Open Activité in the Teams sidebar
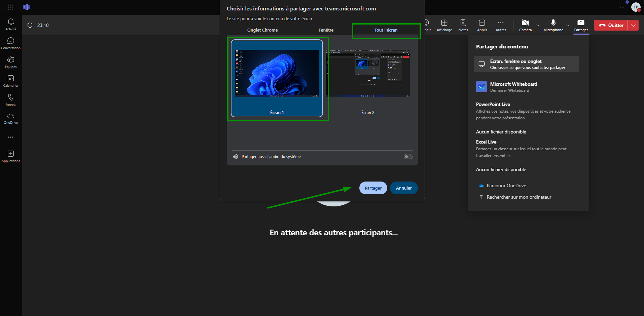The width and height of the screenshot is (644, 316). (x=11, y=25)
